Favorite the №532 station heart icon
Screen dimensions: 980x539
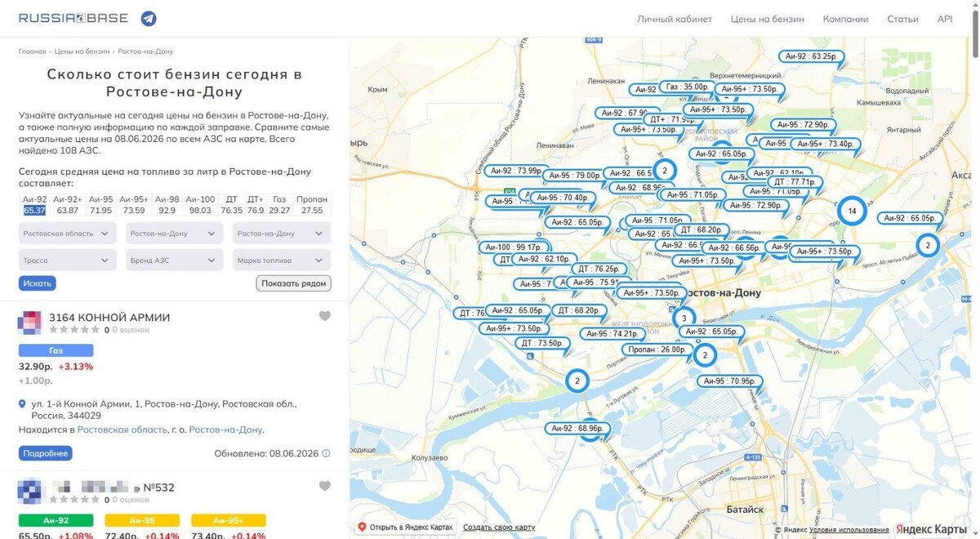tap(325, 486)
